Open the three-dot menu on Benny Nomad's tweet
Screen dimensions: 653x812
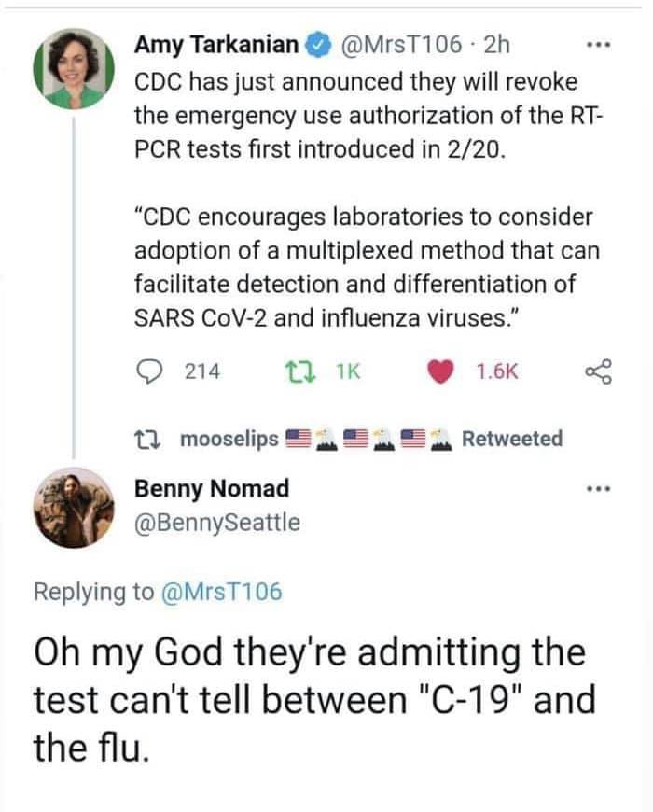596,490
